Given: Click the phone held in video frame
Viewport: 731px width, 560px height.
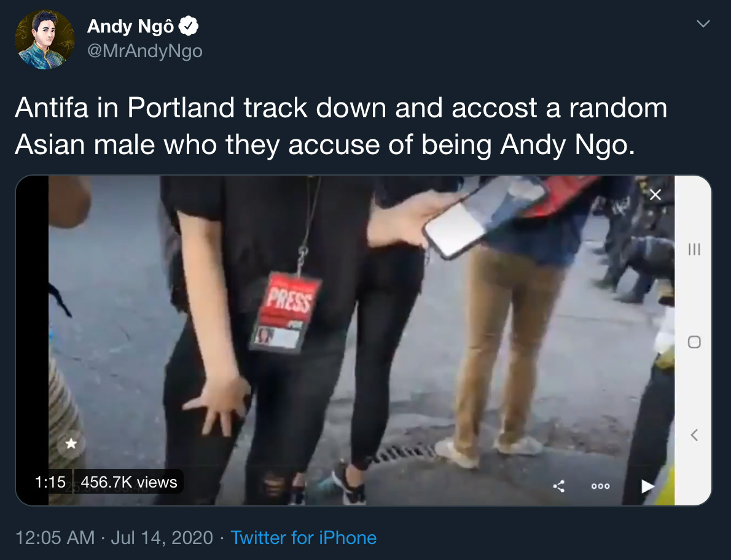Looking at the screenshot, I should [x=485, y=217].
